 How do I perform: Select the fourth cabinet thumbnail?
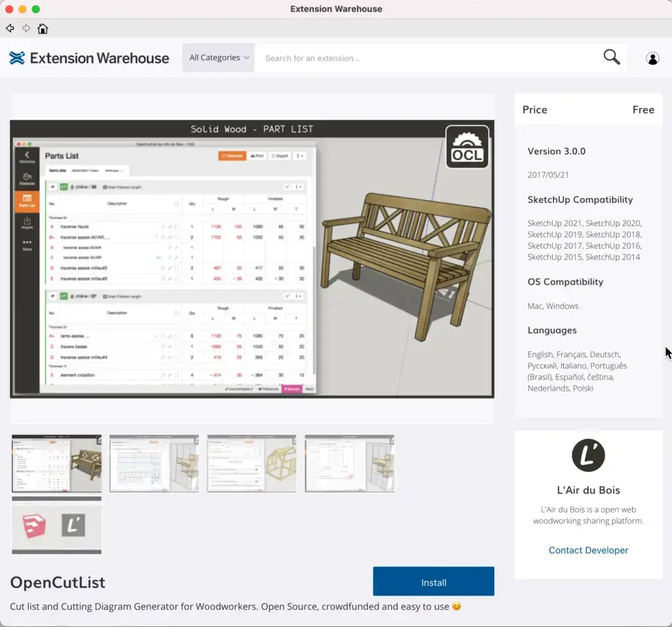350,463
